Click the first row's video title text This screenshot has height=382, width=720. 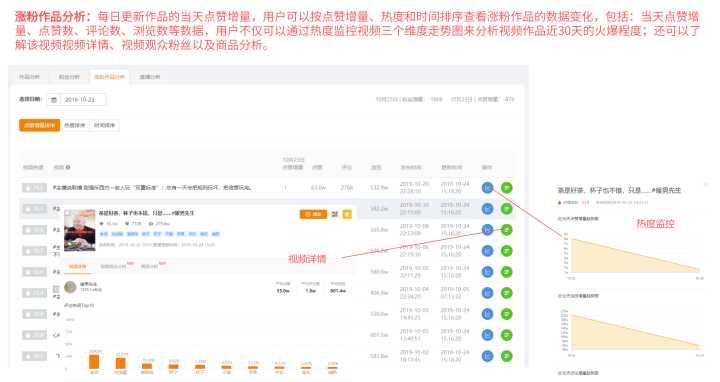(152, 188)
